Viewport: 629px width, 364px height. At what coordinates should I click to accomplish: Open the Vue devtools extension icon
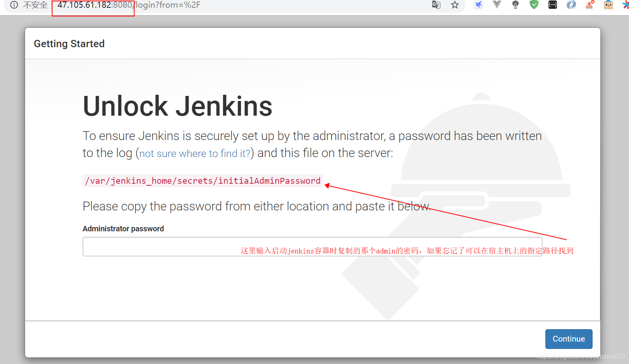coord(497,5)
